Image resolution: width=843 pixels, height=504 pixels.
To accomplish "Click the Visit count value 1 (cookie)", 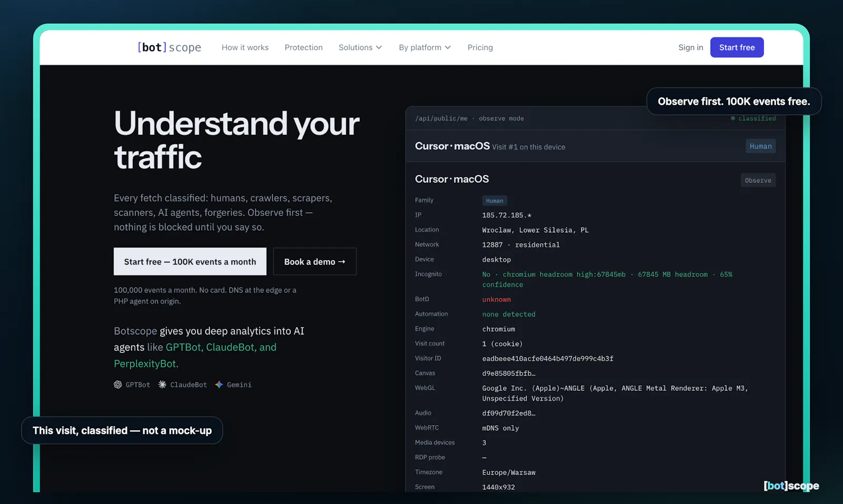I will click(502, 344).
